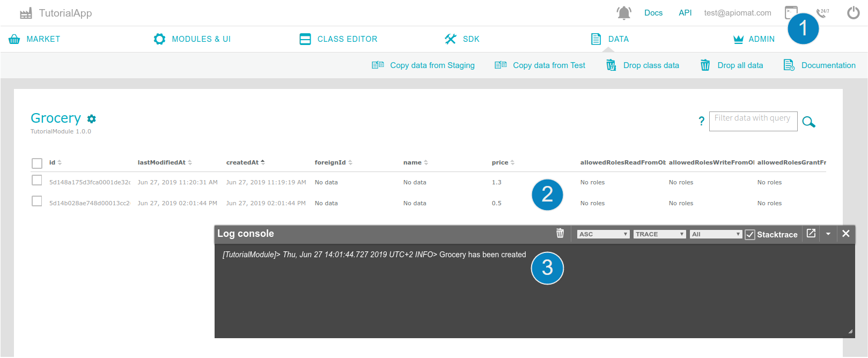Click id cell 5d148a175d3fca0001de32
868x358 pixels.
pos(90,182)
